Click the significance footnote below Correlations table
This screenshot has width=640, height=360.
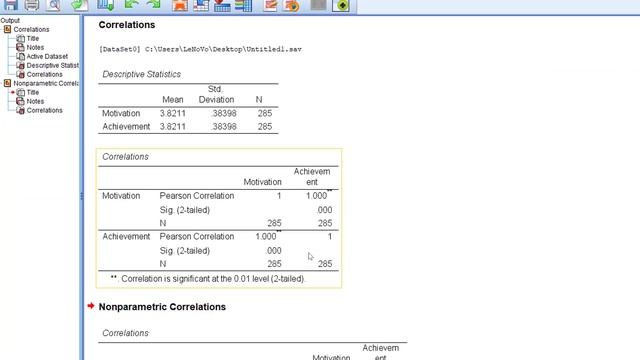pyautogui.click(x=208, y=279)
